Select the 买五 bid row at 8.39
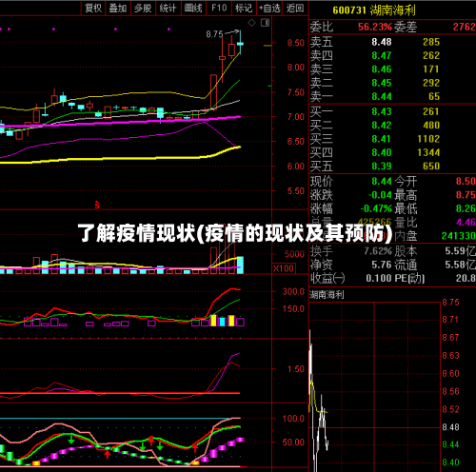Screen dimensions: 476x472 tap(392, 167)
